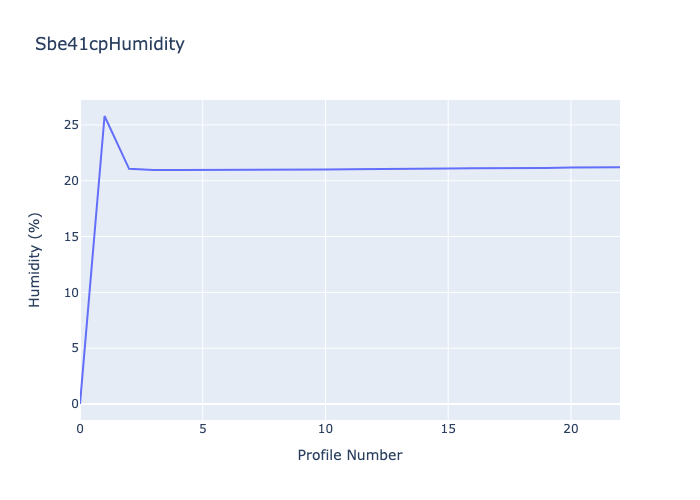Click the Profile Number x-axis title
Screen dimensions: 700x500
350,455
